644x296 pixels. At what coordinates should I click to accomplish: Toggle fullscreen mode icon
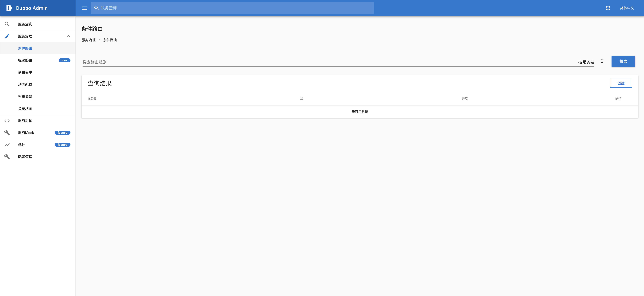[x=608, y=8]
